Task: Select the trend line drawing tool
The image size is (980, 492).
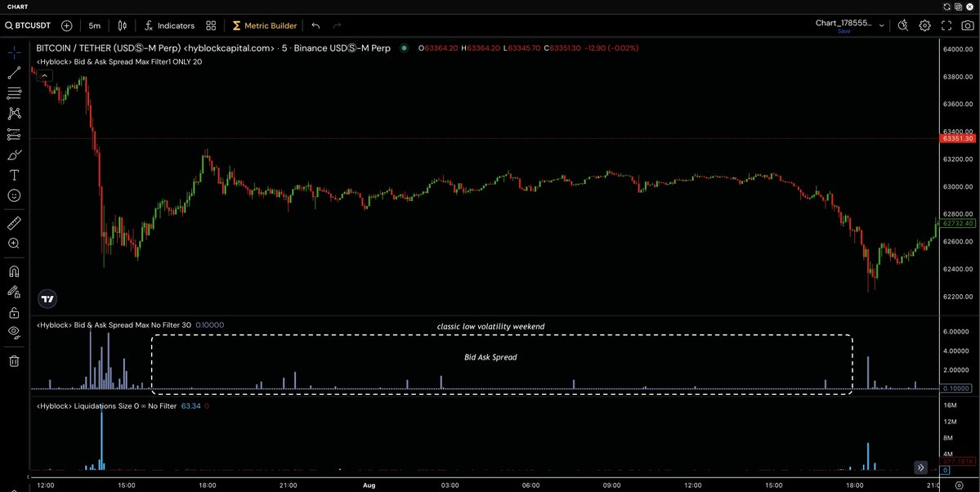Action: [x=14, y=73]
